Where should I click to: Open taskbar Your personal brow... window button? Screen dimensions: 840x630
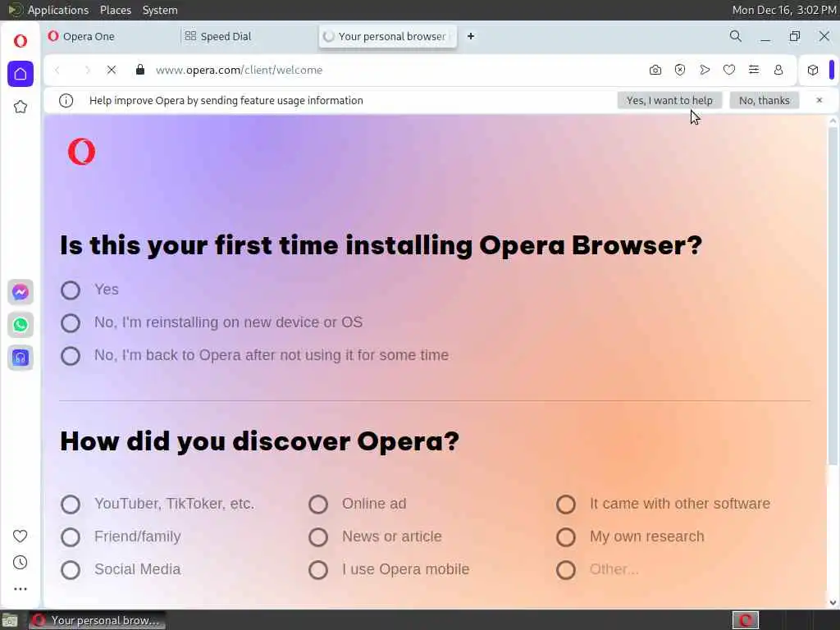tap(97, 620)
